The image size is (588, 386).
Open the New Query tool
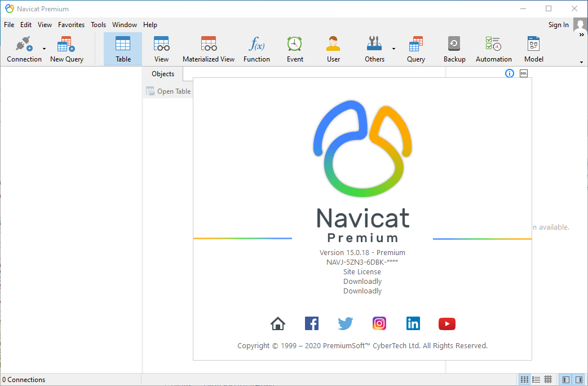point(66,49)
